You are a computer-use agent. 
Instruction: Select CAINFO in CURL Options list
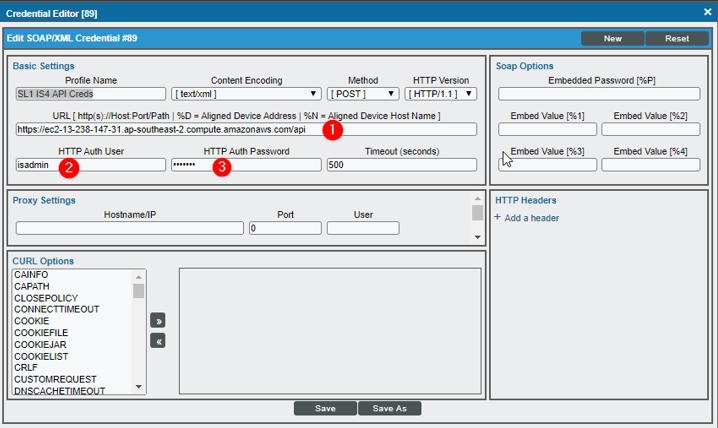(33, 274)
